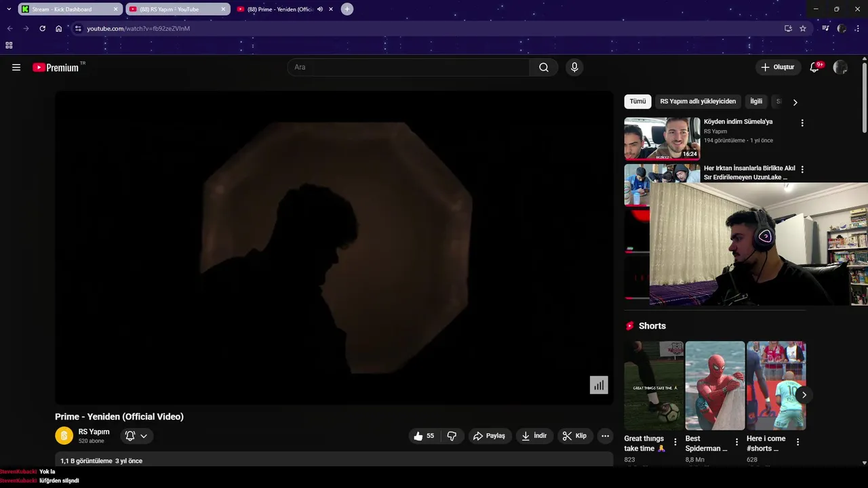868x488 pixels.
Task: Create a clip with Klip button
Action: coord(575,436)
